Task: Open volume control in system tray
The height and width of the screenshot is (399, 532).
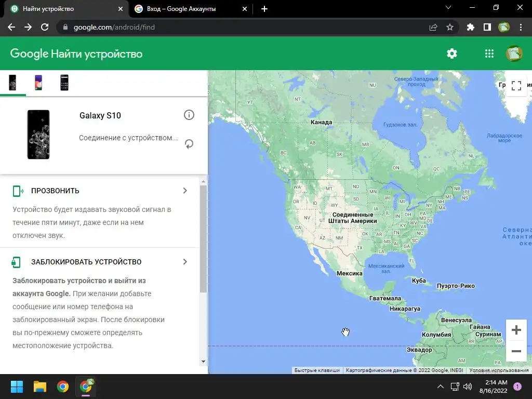Action: point(468,387)
